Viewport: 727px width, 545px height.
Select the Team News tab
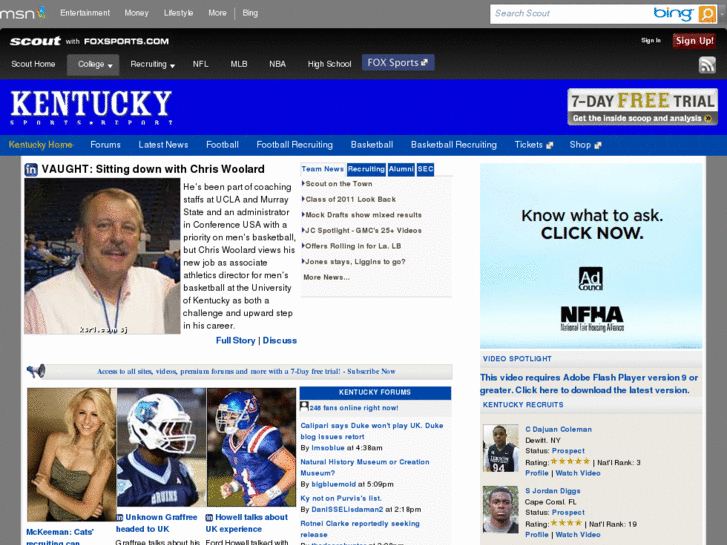point(323,169)
